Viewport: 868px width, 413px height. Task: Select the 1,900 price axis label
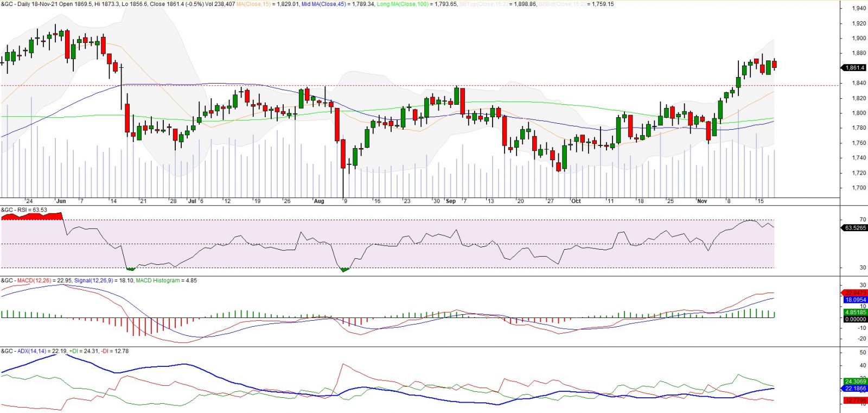(859, 38)
